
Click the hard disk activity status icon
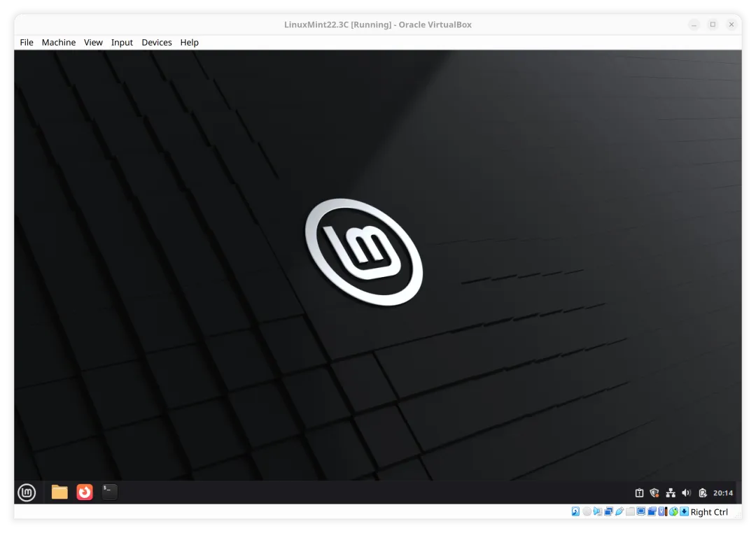[575, 511]
